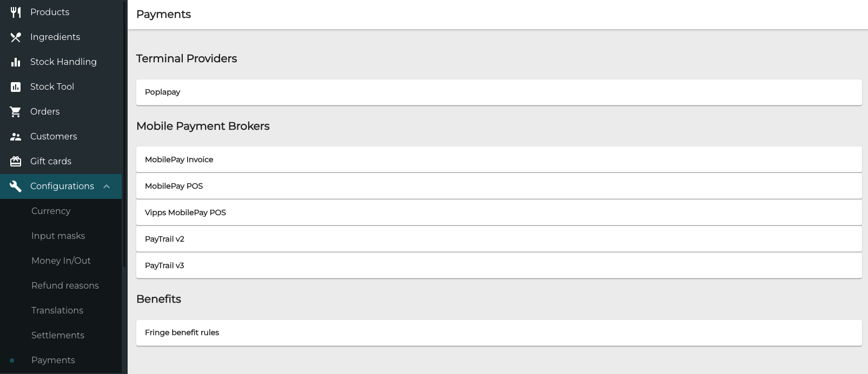Click the Gift cards icon
Screen dimensions: 868x374
16,161
